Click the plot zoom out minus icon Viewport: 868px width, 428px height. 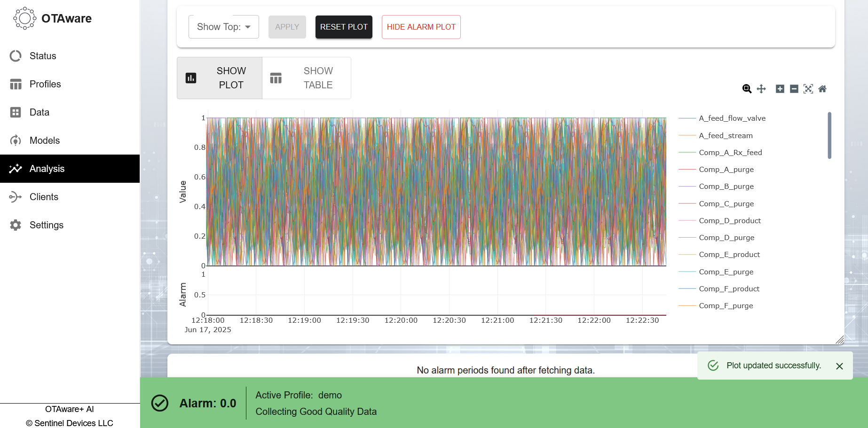tap(794, 89)
